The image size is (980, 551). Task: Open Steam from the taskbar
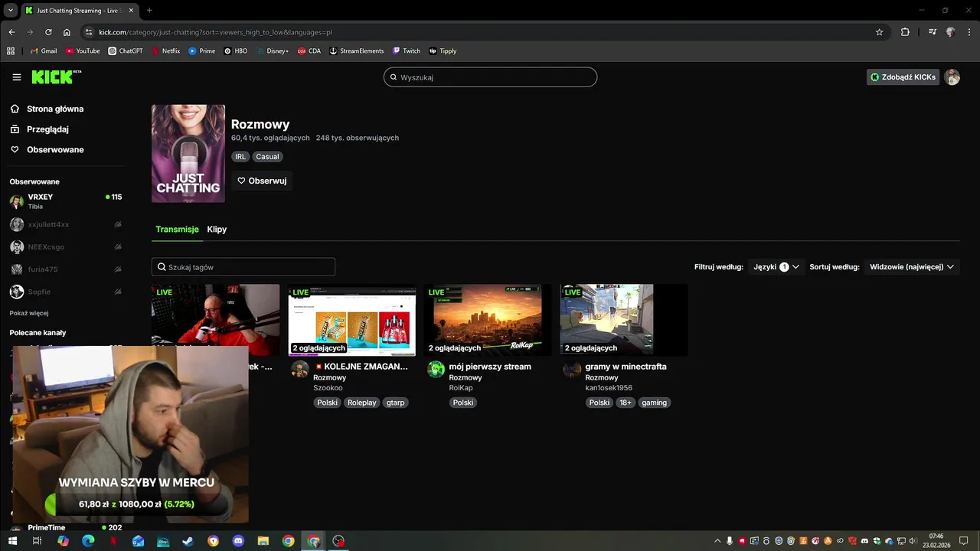188,541
